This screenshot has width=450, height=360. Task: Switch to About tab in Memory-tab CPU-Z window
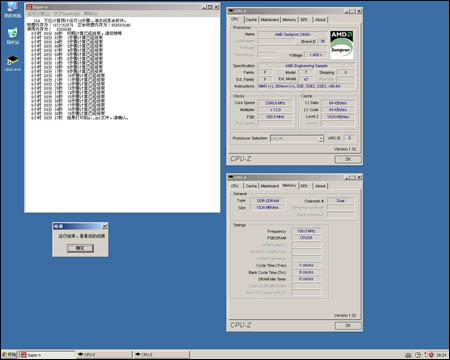[x=320, y=186]
